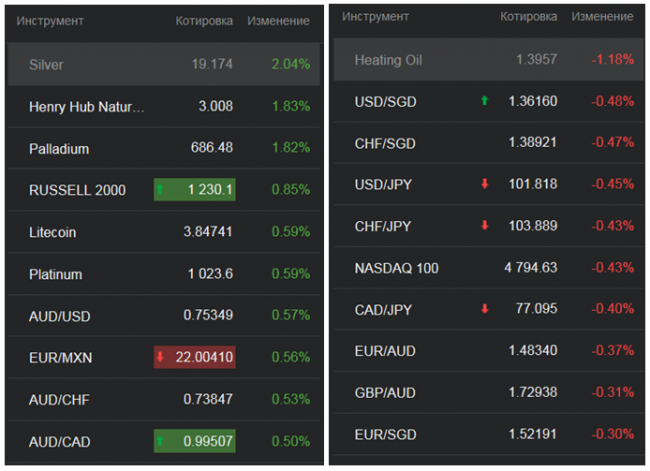
Task: Click red down arrow in CHF/JPY row
Action: pos(485,226)
